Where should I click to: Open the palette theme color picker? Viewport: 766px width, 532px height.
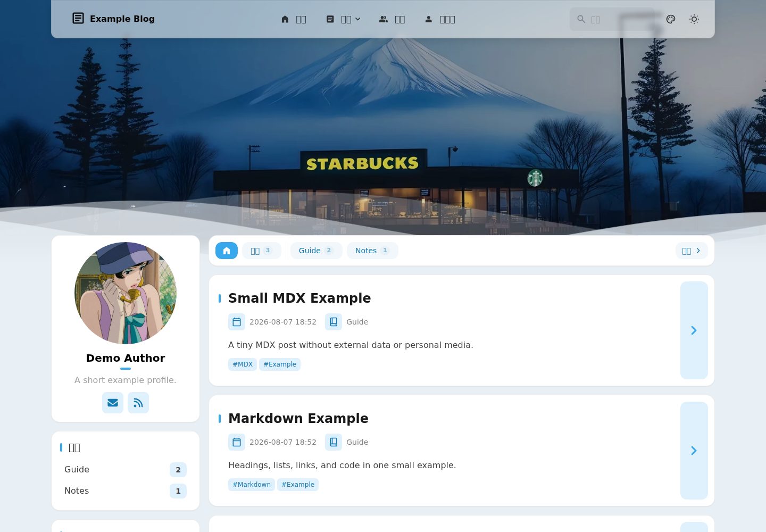click(x=671, y=19)
